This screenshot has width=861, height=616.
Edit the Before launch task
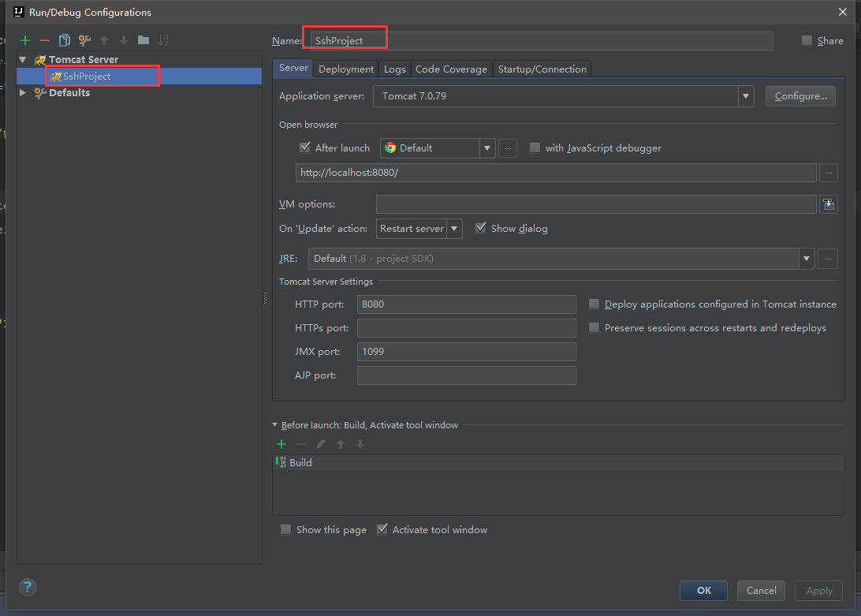(x=321, y=444)
